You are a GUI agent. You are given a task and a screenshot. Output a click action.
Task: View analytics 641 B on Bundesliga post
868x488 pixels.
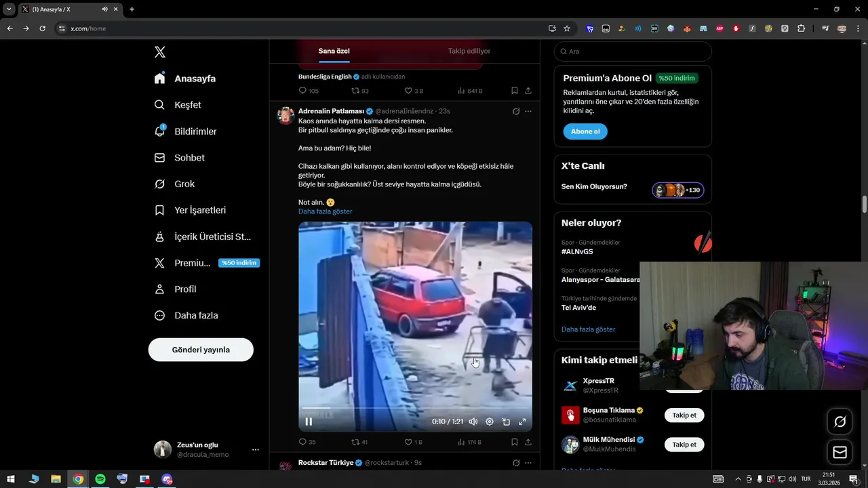(470, 91)
